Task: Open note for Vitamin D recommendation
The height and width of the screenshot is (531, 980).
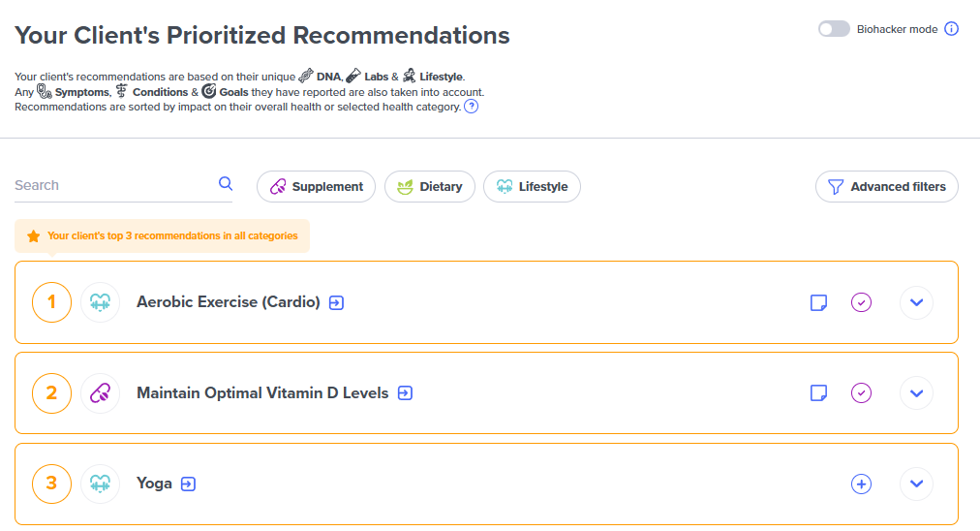Action: pos(818,393)
